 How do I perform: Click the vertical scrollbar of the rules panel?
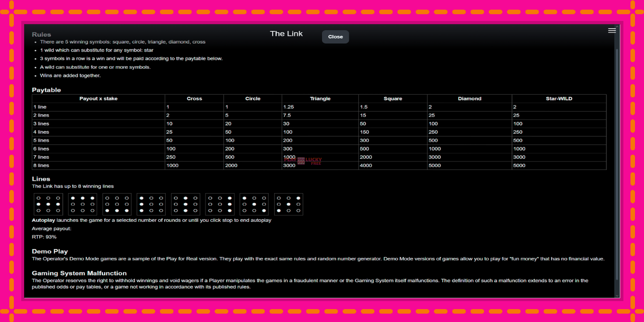(617, 164)
